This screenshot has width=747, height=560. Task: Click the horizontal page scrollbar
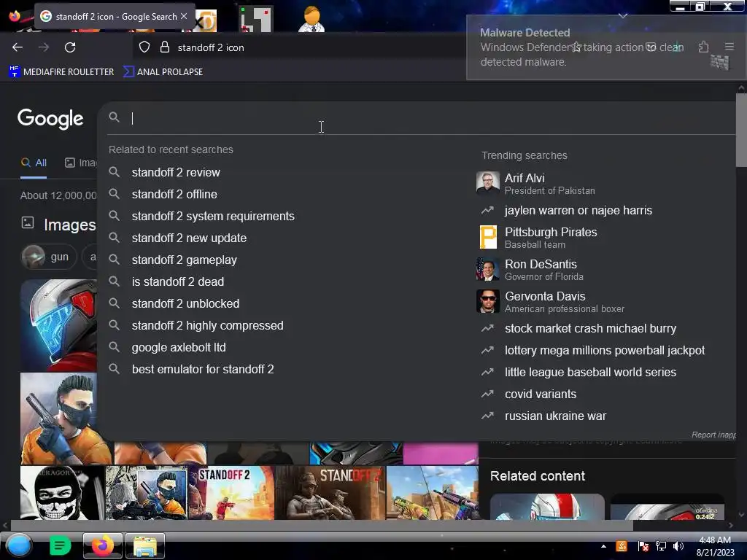(x=322, y=525)
